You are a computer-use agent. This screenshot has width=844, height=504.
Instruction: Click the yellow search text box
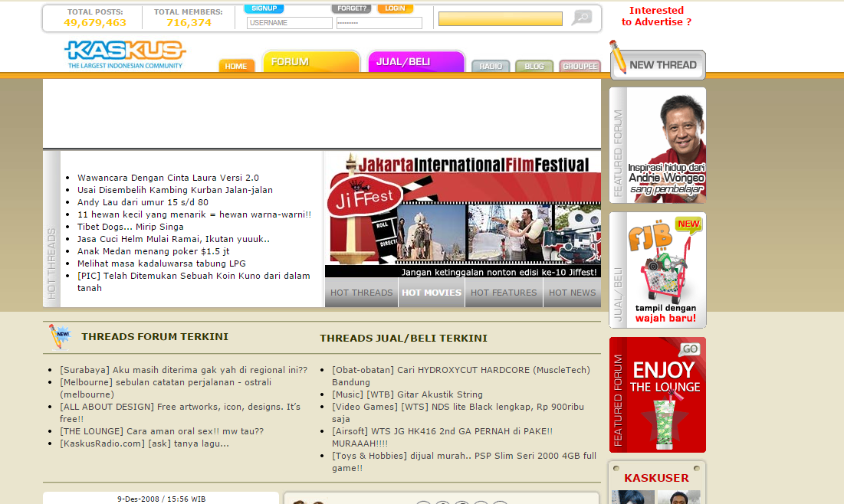coord(501,19)
